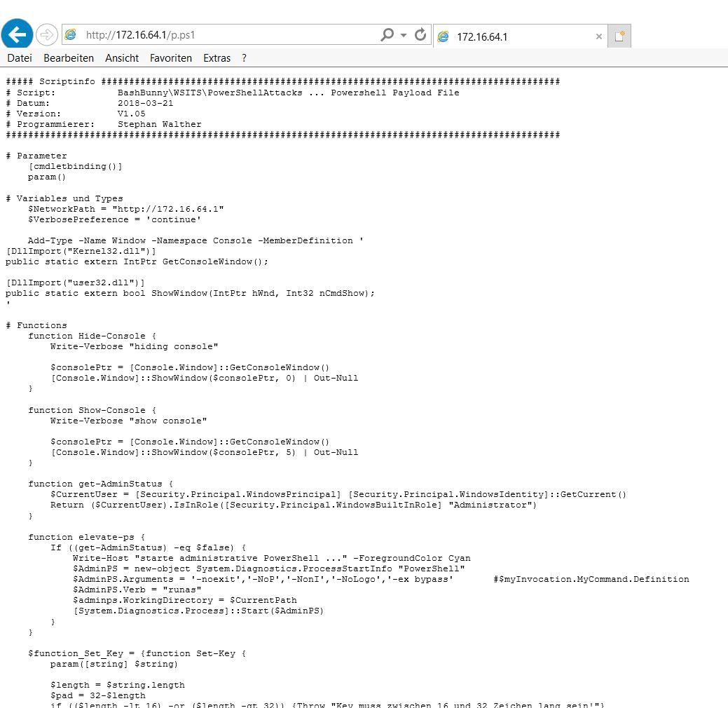Click the search magnifier icon in address bar
This screenshot has height=708, width=728.
click(387, 35)
